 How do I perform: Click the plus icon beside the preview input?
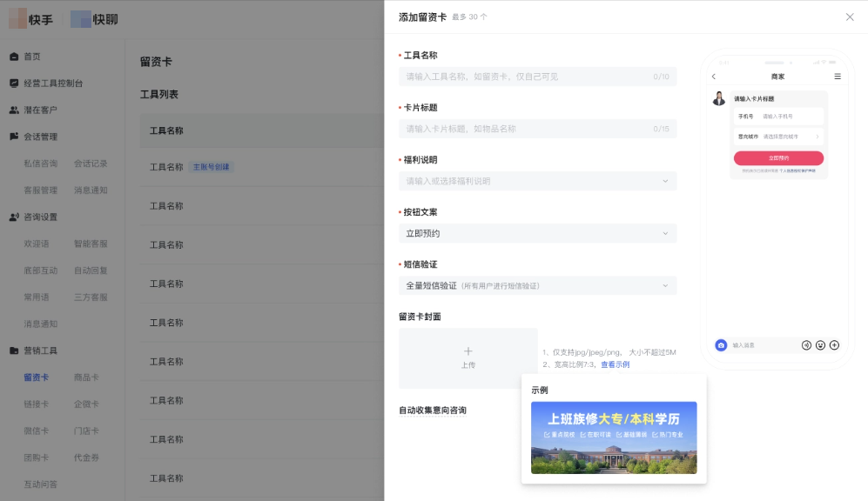click(x=833, y=345)
